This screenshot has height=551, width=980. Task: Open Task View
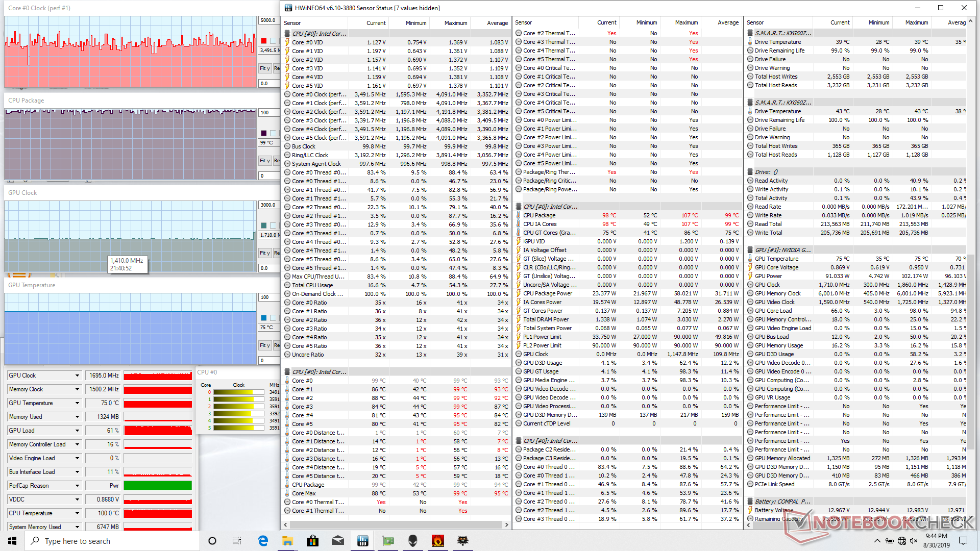(x=237, y=541)
